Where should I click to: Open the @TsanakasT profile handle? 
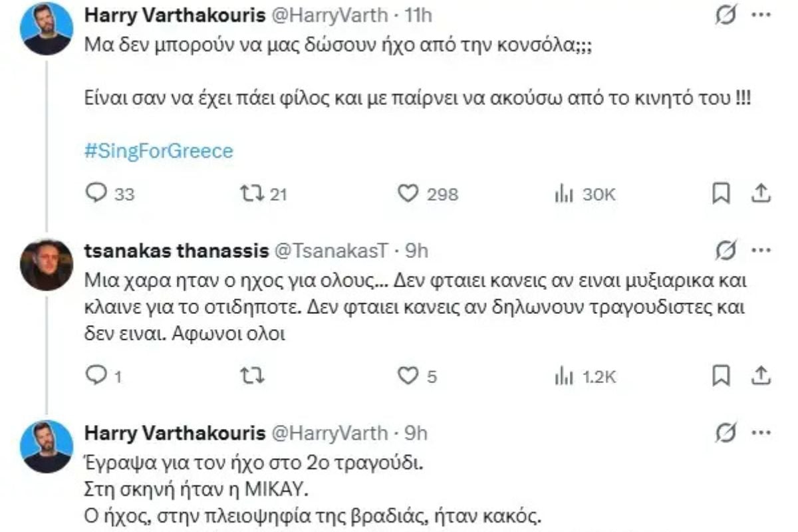point(330,250)
